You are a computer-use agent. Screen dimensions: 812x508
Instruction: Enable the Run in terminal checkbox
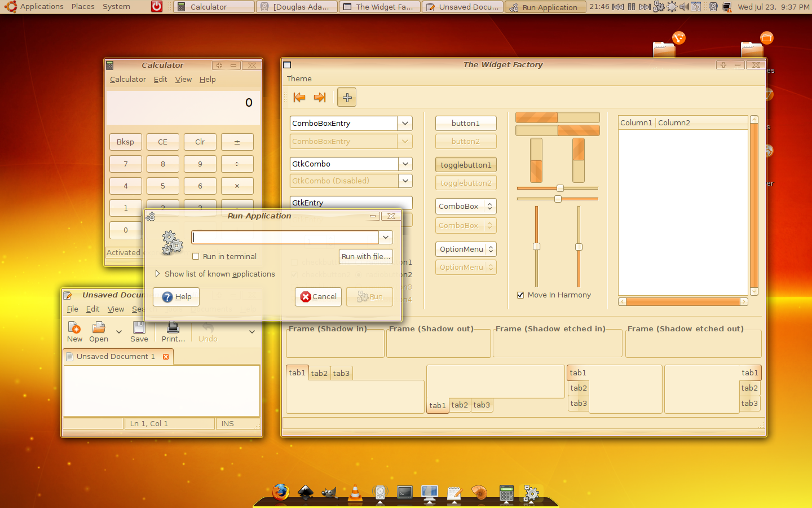(196, 256)
